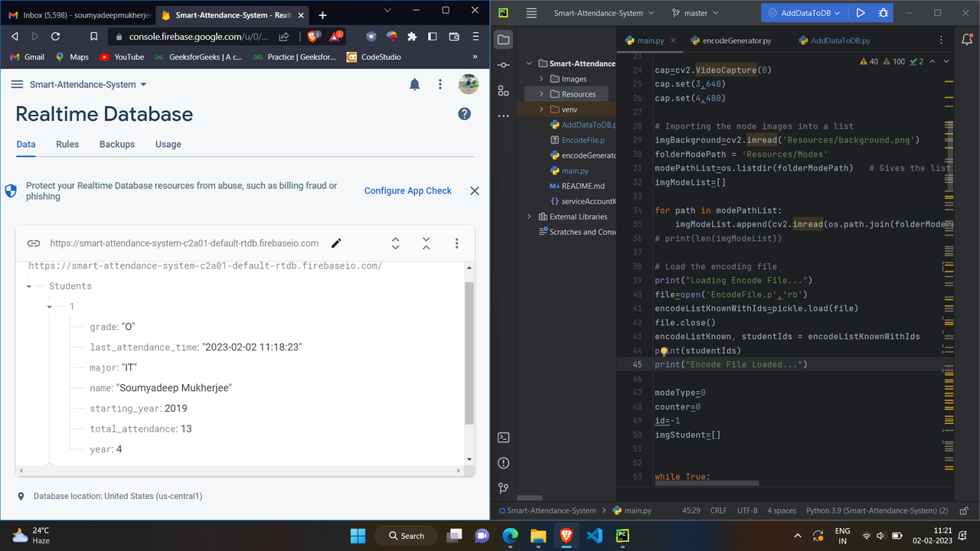Open Firebase notifications bell

414,84
